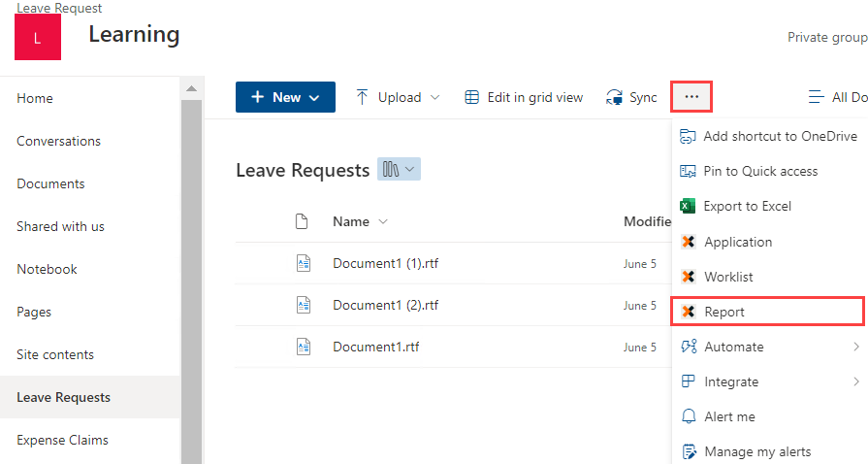
Task: Open the Upload dropdown chevron
Action: 434,97
